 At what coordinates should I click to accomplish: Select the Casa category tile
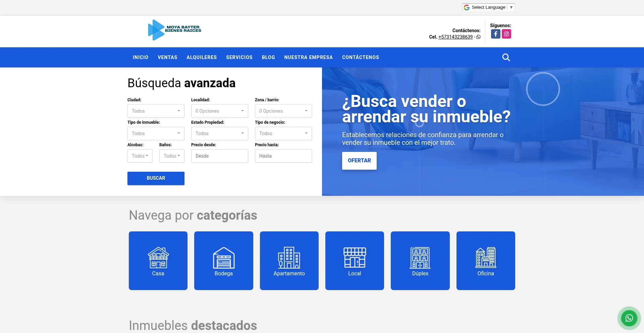pyautogui.click(x=158, y=261)
